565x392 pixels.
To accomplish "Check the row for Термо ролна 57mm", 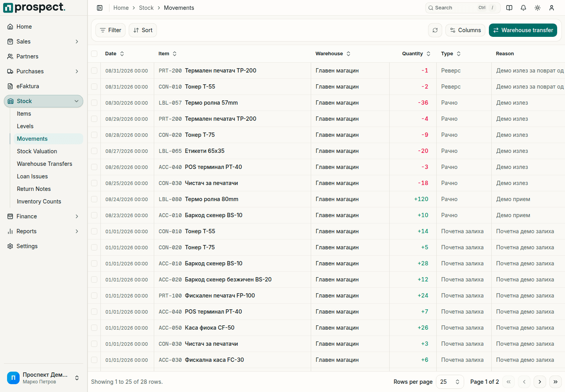I will point(94,103).
